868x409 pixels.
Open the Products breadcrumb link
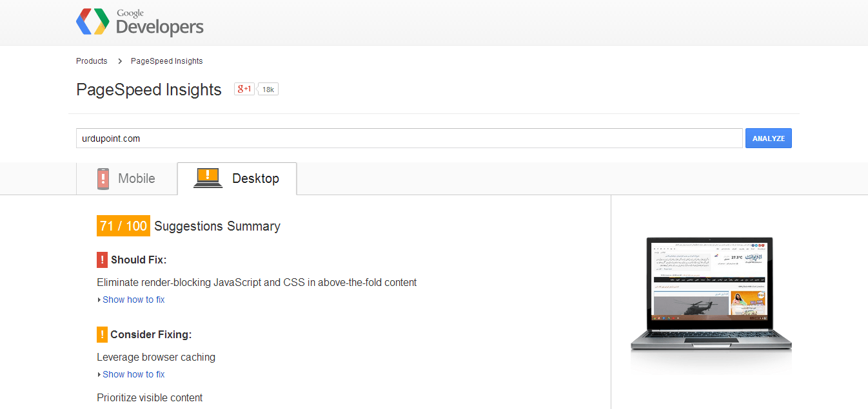pos(91,61)
